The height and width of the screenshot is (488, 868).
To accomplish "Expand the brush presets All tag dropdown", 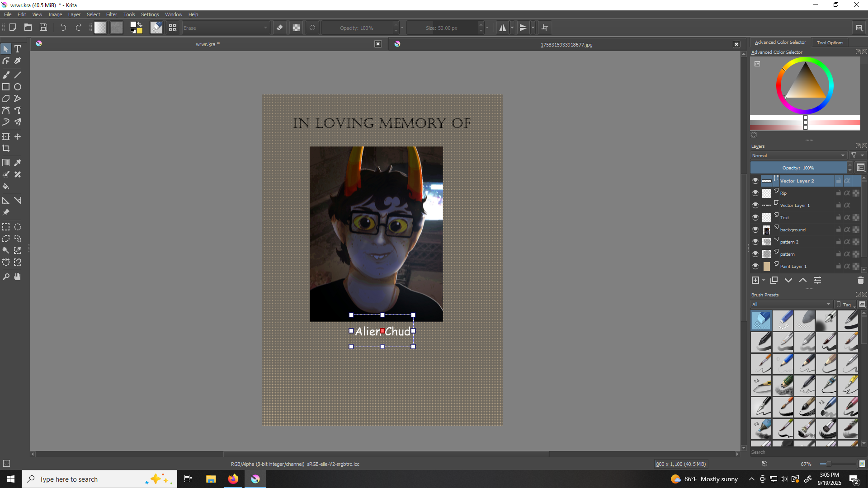I will 791,304.
